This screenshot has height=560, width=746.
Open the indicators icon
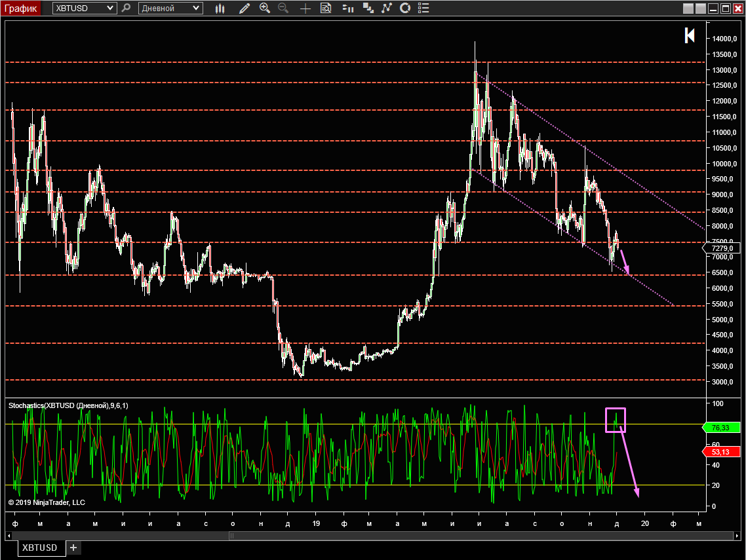tap(386, 8)
